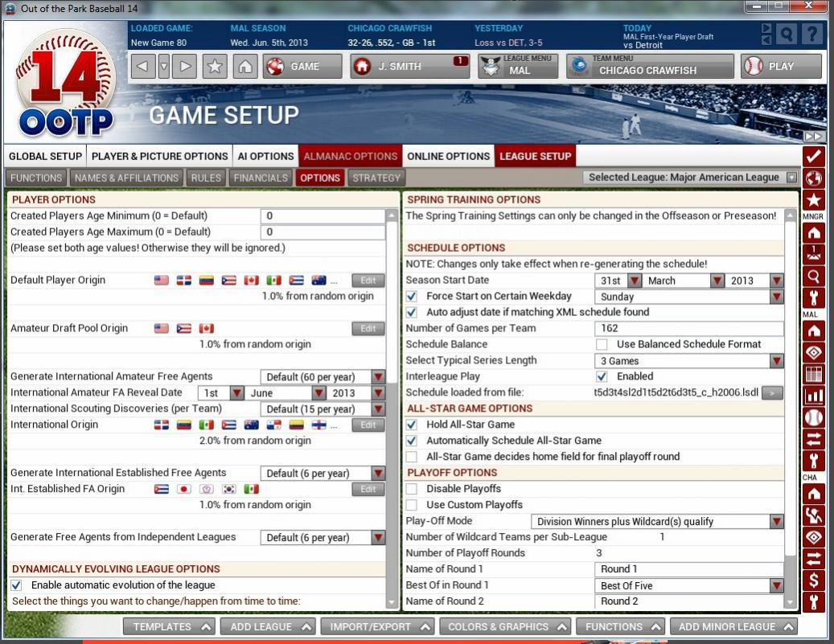Open the Selected League dropdown
This screenshot has width=834, height=644.
click(791, 178)
